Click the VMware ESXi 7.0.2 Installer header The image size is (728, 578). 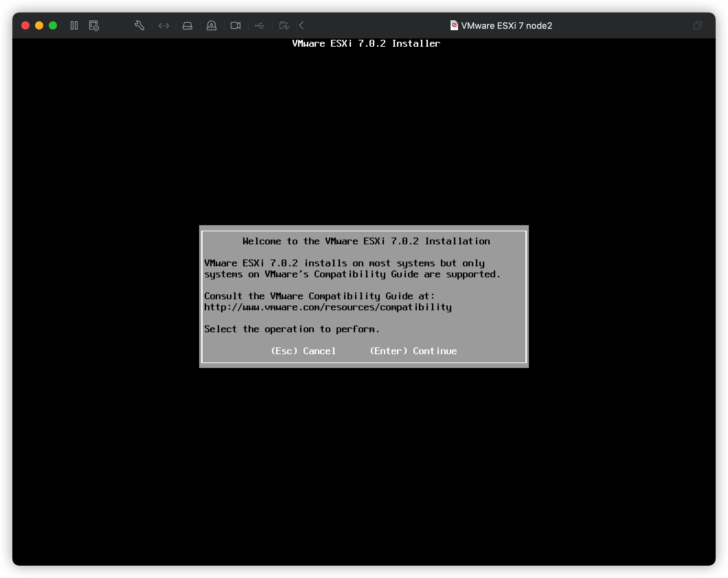click(x=365, y=43)
